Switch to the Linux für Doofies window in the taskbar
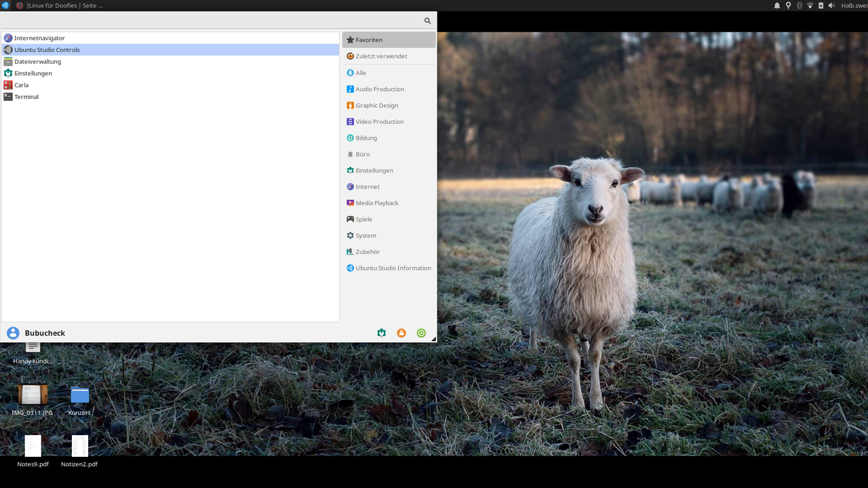The width and height of the screenshot is (868, 488). [59, 5]
